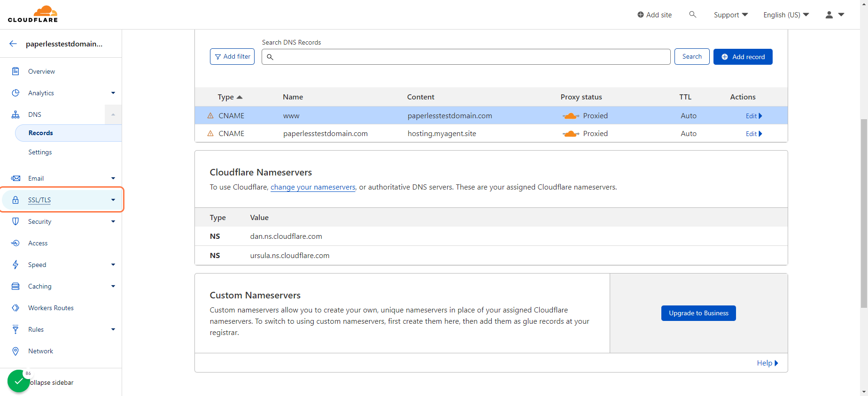Collapse the DNS sidebar section

[113, 114]
